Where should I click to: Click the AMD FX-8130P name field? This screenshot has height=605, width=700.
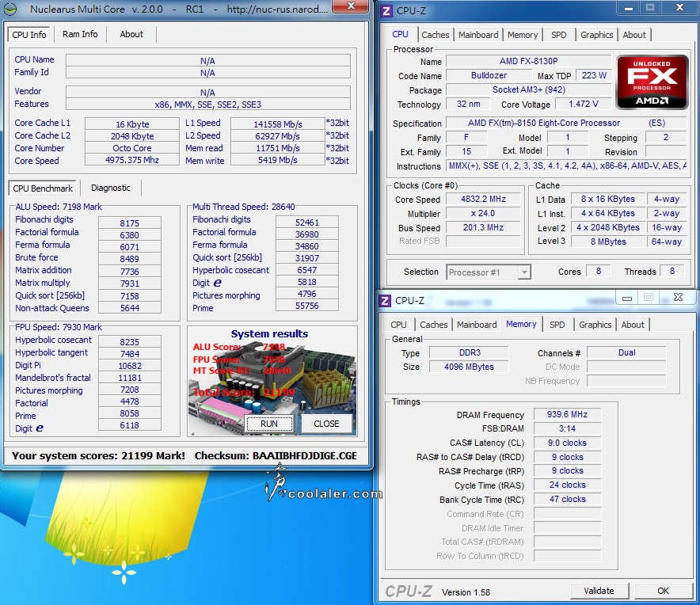click(x=529, y=61)
